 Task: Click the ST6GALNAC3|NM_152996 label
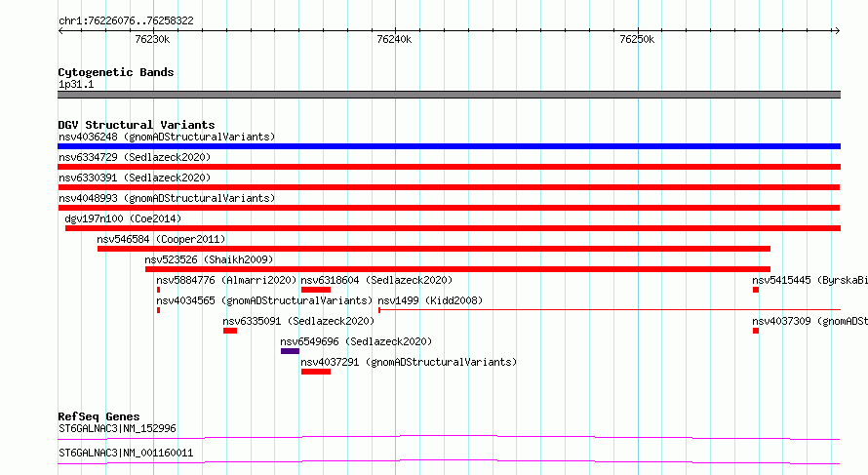pos(117,428)
